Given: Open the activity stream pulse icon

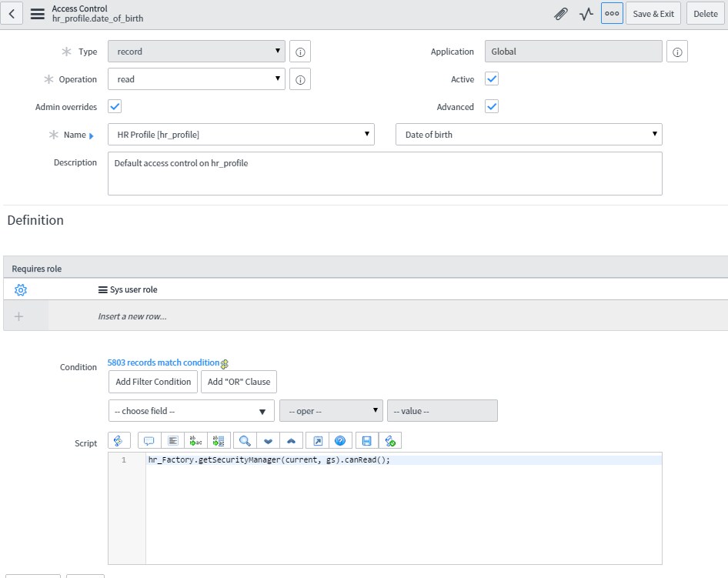Looking at the screenshot, I should tap(586, 14).
